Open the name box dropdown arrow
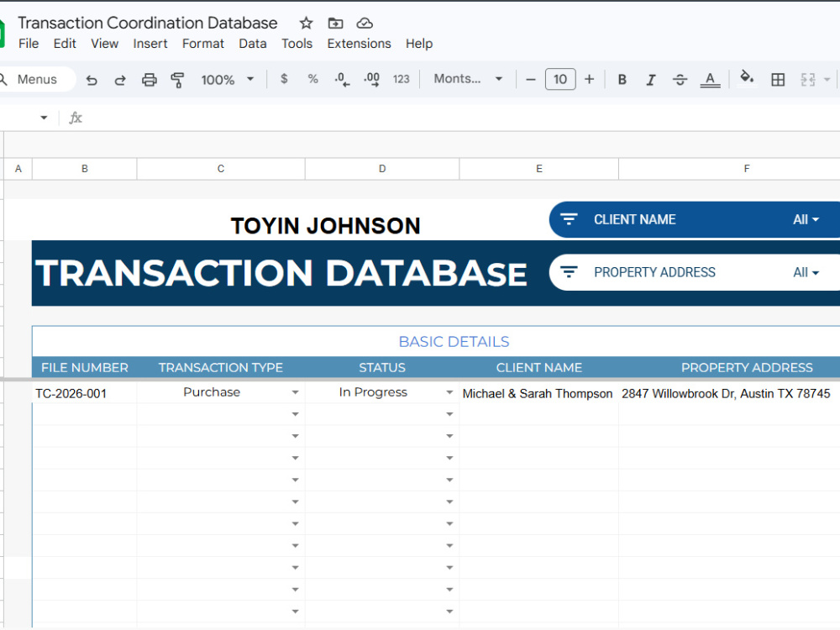Image resolution: width=840 pixels, height=630 pixels. [x=44, y=118]
